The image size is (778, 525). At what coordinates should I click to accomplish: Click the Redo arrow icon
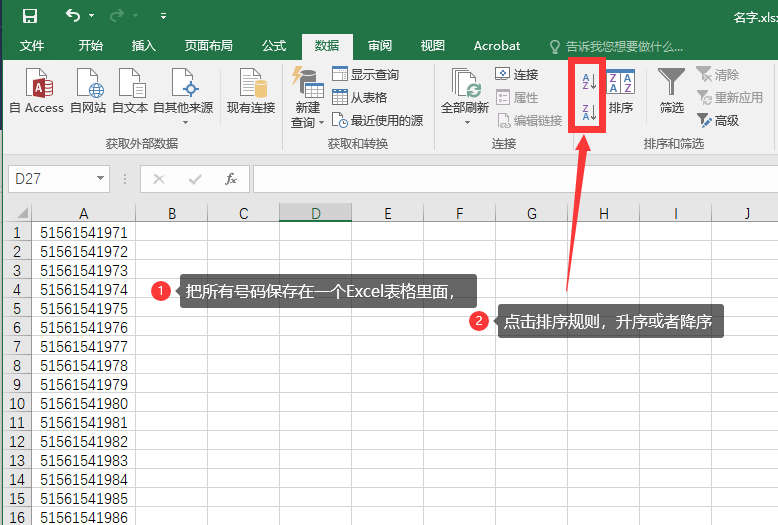coord(117,16)
